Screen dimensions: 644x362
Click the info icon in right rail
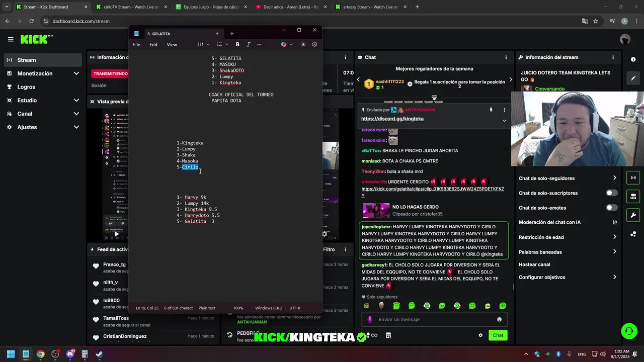(x=633, y=59)
